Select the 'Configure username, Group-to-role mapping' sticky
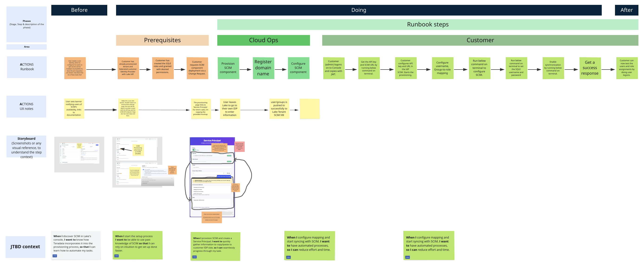 click(x=442, y=68)
